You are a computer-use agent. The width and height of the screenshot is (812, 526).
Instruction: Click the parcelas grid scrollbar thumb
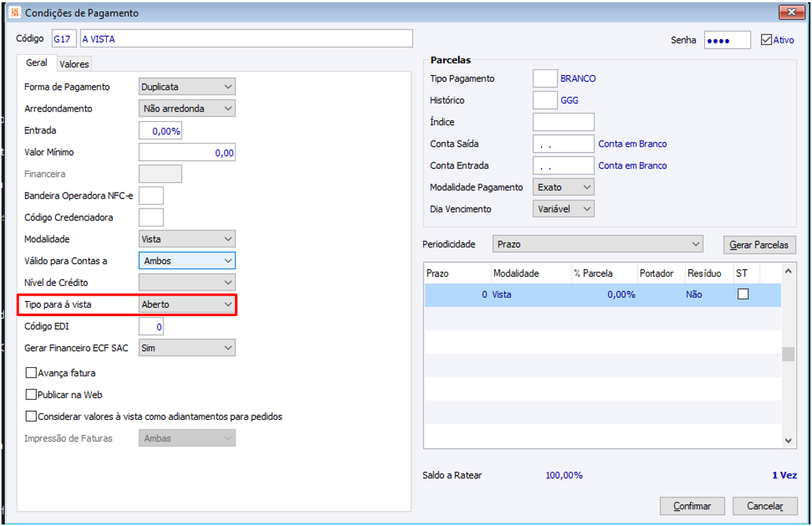point(788,354)
